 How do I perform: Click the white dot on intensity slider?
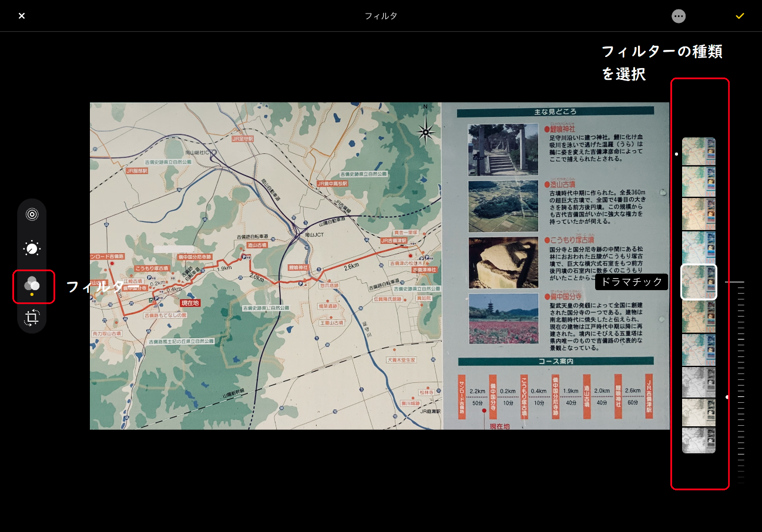pyautogui.click(x=727, y=397)
